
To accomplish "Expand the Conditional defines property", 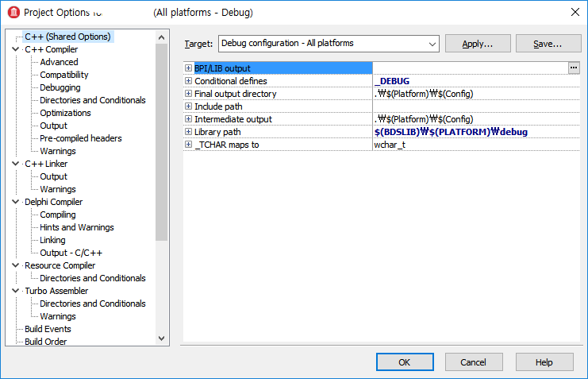I will coord(189,81).
